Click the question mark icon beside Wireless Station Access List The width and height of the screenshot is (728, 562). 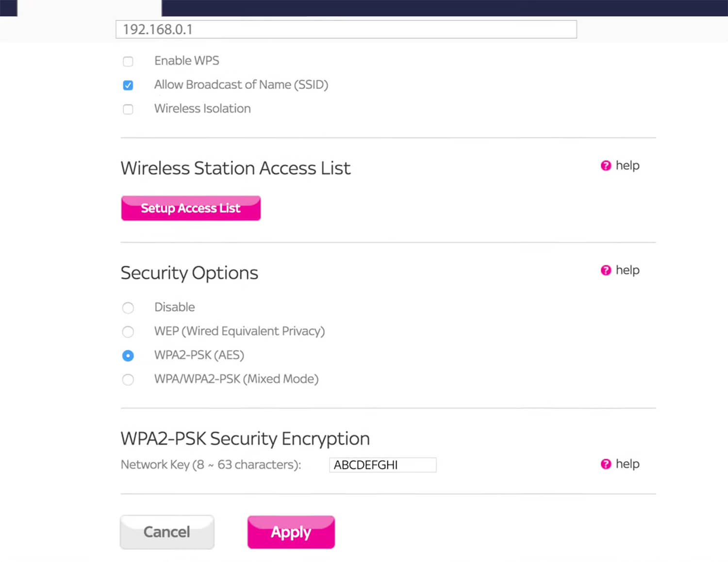pyautogui.click(x=606, y=166)
